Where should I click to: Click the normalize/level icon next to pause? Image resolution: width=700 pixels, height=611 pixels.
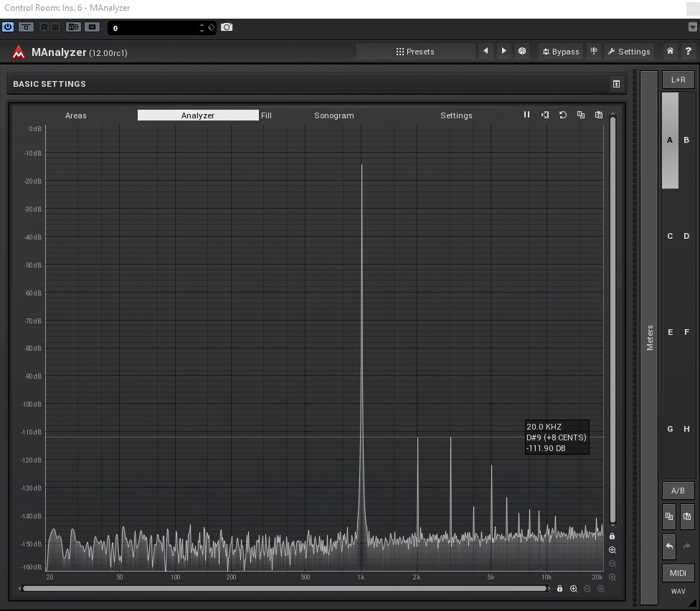coord(544,115)
